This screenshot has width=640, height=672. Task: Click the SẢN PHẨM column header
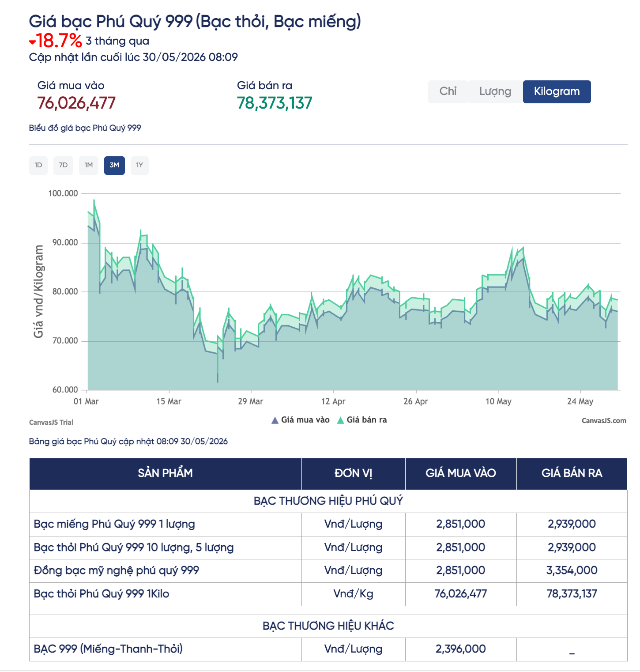tap(166, 473)
